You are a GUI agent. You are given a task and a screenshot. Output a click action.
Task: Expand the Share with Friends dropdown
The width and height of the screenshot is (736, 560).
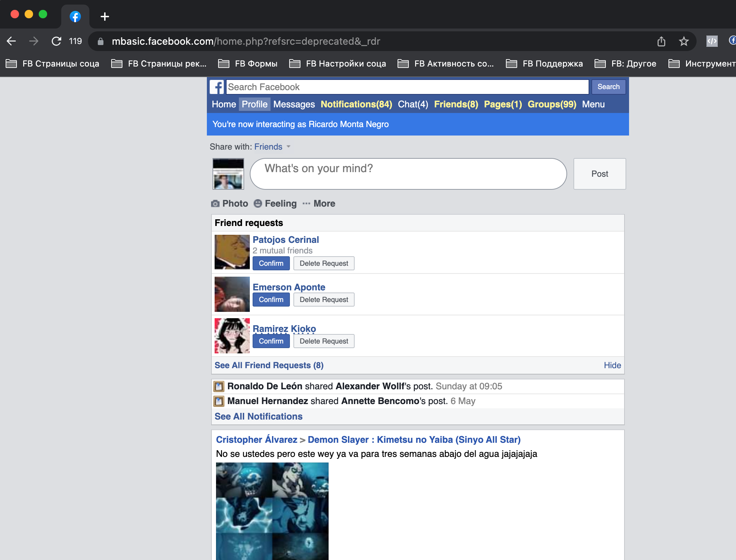[x=273, y=147]
